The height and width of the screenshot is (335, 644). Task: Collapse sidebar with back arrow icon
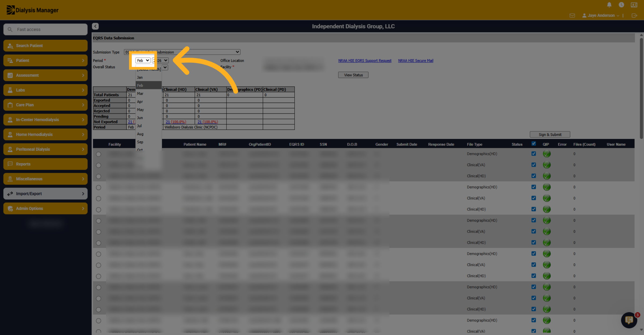pyautogui.click(x=95, y=26)
